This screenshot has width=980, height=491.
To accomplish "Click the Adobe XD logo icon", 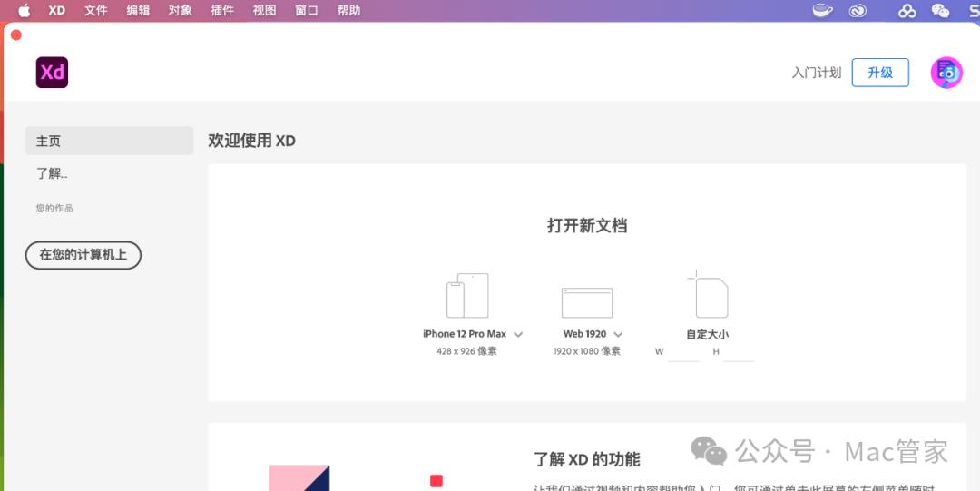I will (x=52, y=73).
